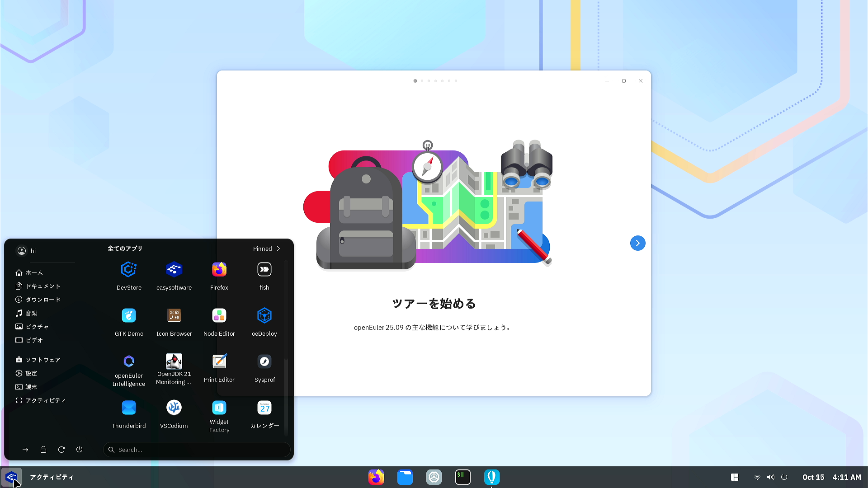Click the lock screen icon in launcher
This screenshot has width=868, height=488.
point(43,450)
